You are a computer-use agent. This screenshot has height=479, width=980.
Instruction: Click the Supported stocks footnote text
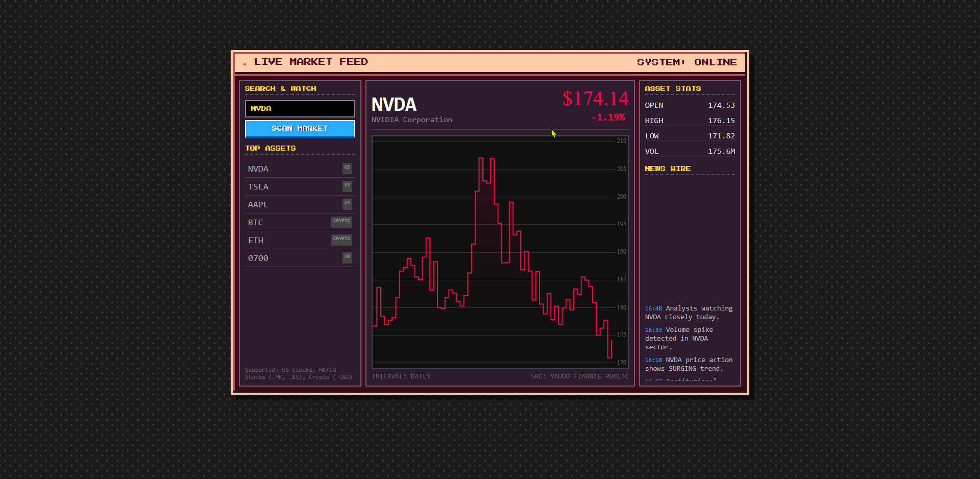pyautogui.click(x=299, y=373)
